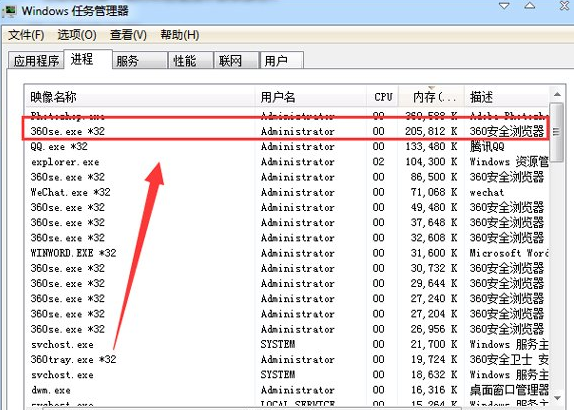Click the scrollbar up arrow
Image resolution: width=574 pixels, height=410 pixels.
557,94
